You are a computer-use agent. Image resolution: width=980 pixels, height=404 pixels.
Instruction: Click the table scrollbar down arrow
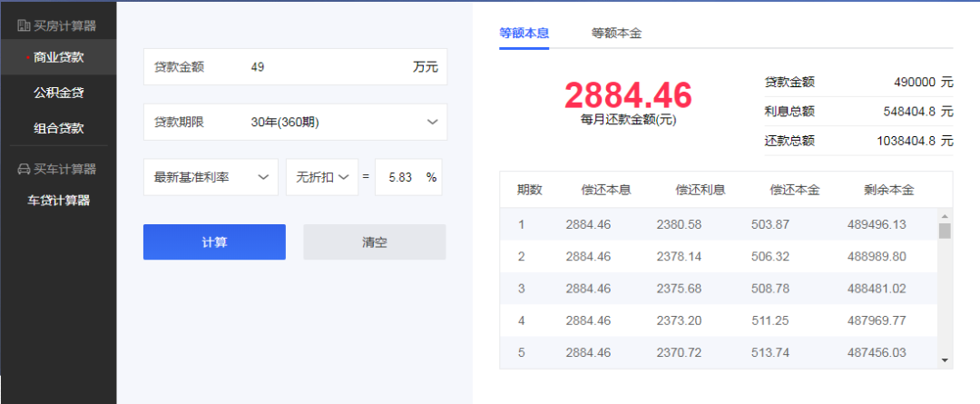tap(945, 360)
